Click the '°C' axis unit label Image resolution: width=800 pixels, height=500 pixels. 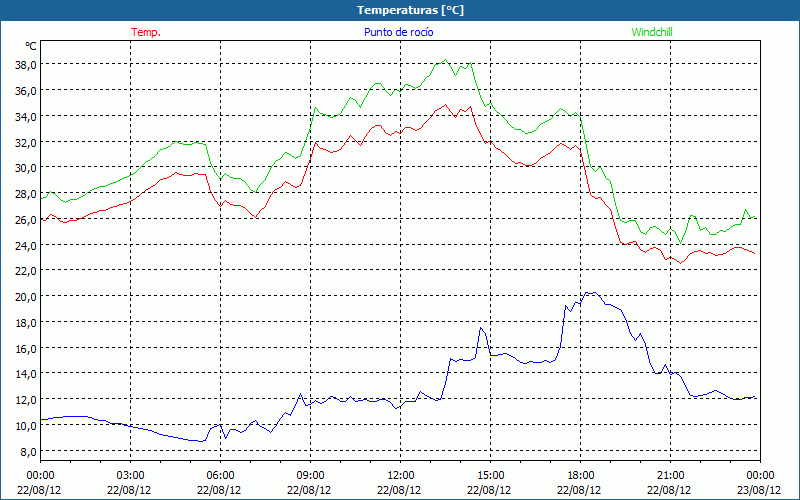(31, 46)
